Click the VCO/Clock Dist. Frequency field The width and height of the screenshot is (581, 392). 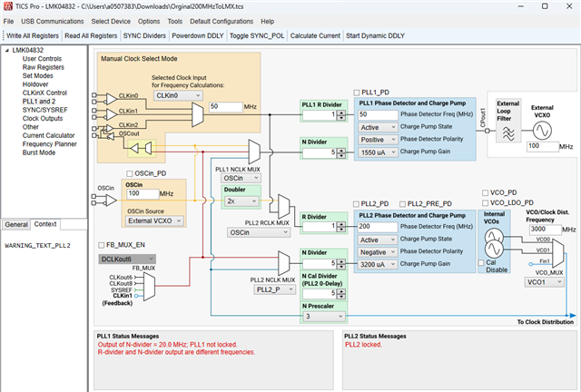pos(545,230)
